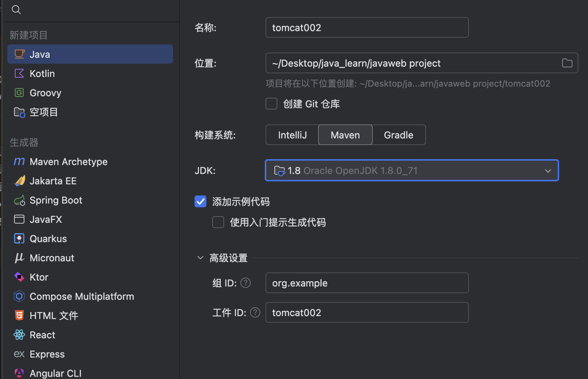This screenshot has width=588, height=379.
Task: Pick the React generator icon
Action: [x=19, y=335]
